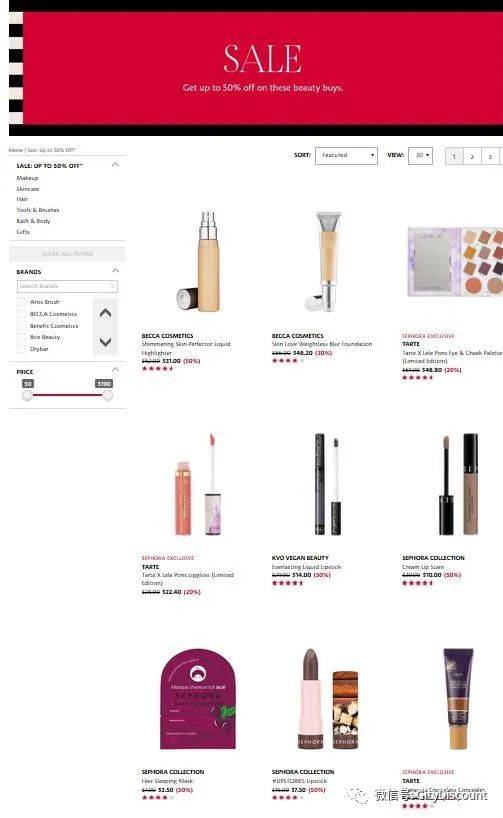Open Becca Shimmering Skin Perfector product image
The image size is (503, 818).
(200, 261)
